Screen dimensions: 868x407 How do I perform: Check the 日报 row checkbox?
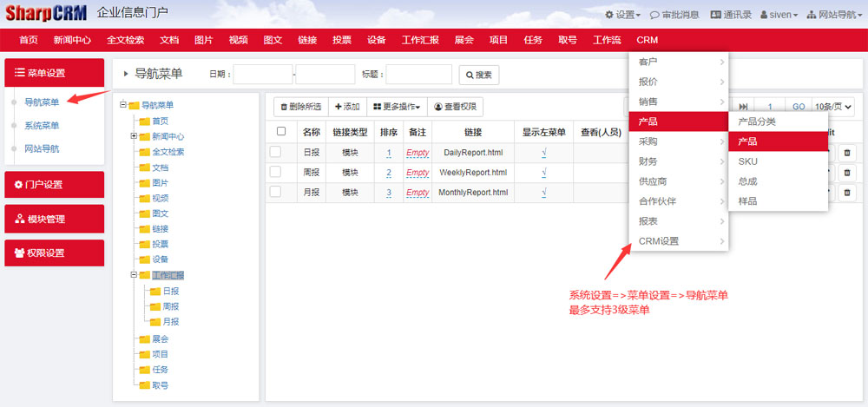pyautogui.click(x=275, y=153)
